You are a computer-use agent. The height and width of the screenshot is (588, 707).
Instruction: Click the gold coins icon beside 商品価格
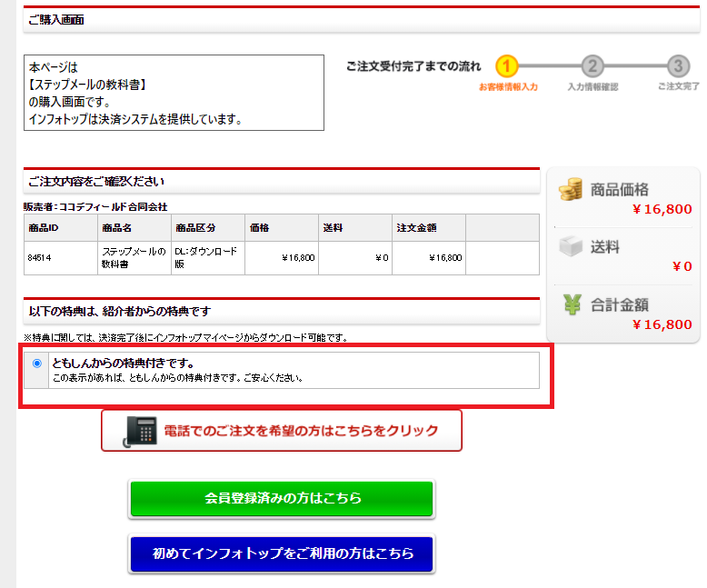[x=570, y=190]
